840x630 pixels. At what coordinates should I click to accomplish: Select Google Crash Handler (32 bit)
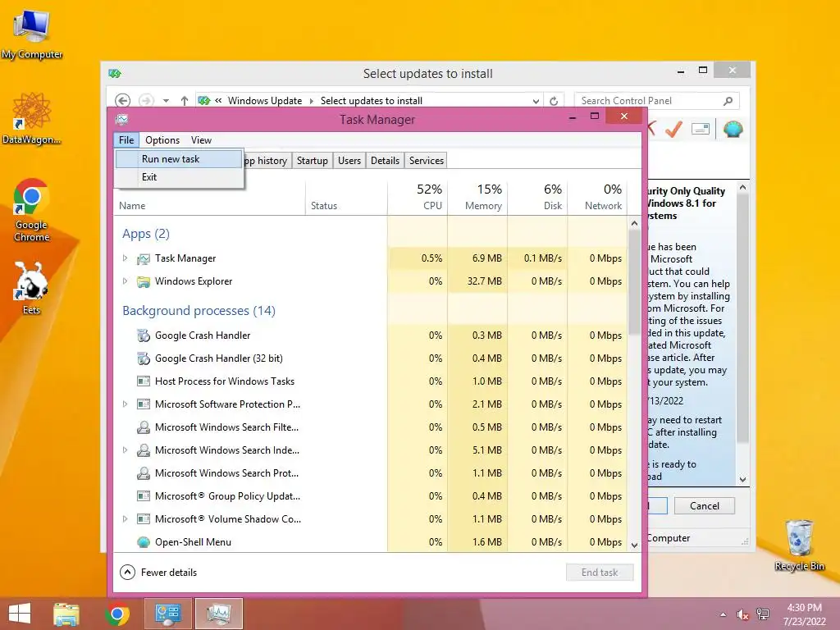pos(370,358)
